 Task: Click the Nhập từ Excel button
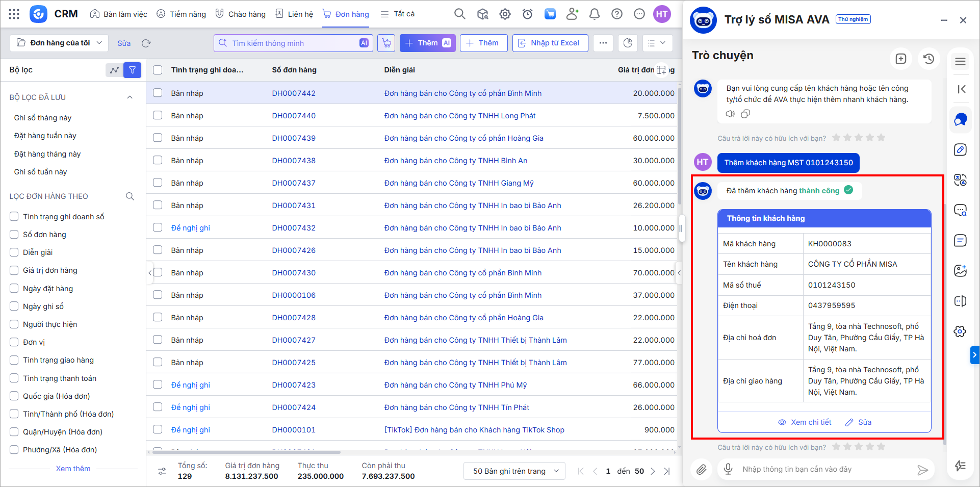[x=550, y=43]
